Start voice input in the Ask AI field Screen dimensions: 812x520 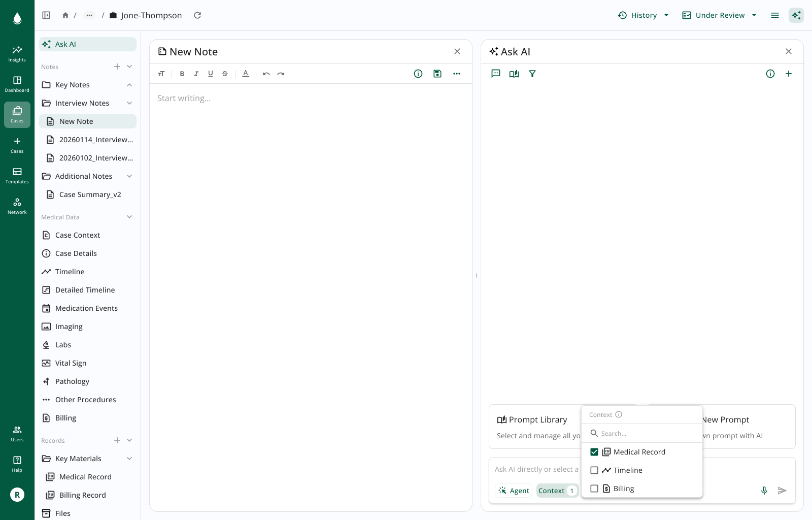pyautogui.click(x=764, y=491)
